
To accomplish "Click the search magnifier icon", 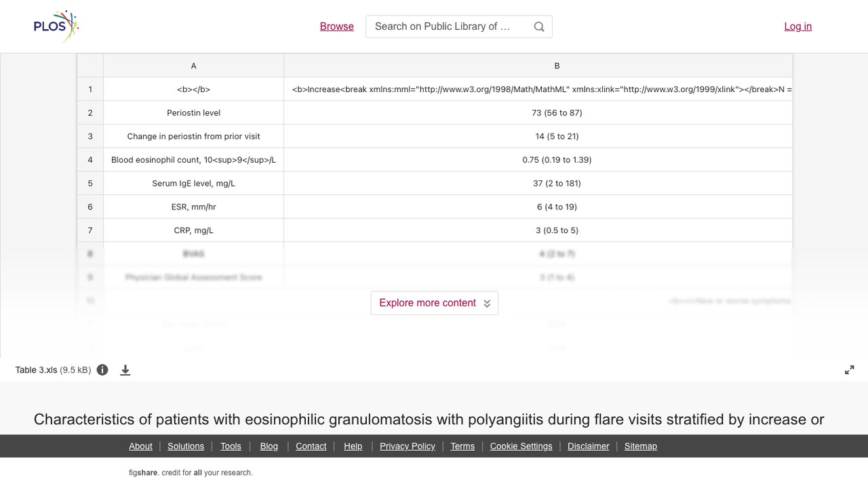I will coord(539,26).
